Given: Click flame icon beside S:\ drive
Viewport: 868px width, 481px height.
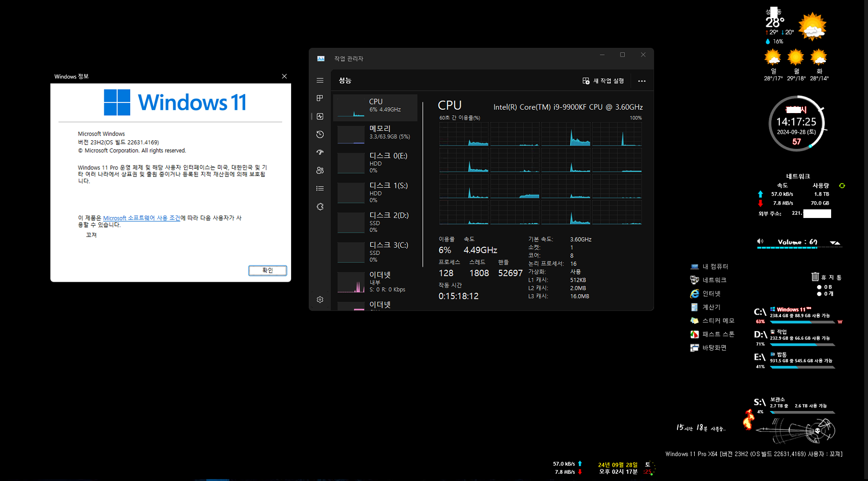Looking at the screenshot, I should 748,420.
